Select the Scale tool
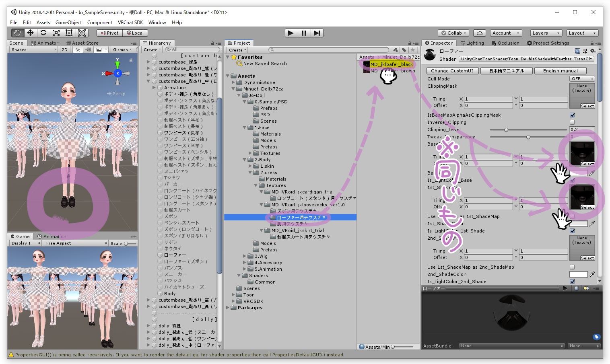610x364 pixels. [x=56, y=33]
